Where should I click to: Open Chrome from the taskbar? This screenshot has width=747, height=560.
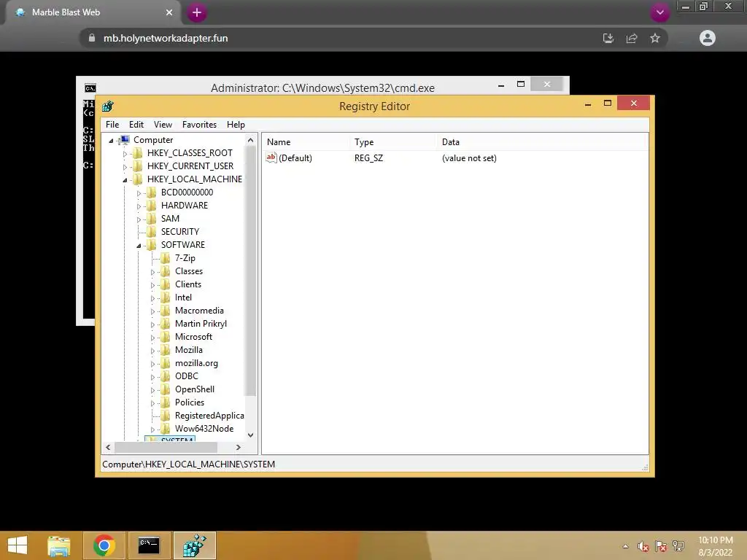coord(104,545)
